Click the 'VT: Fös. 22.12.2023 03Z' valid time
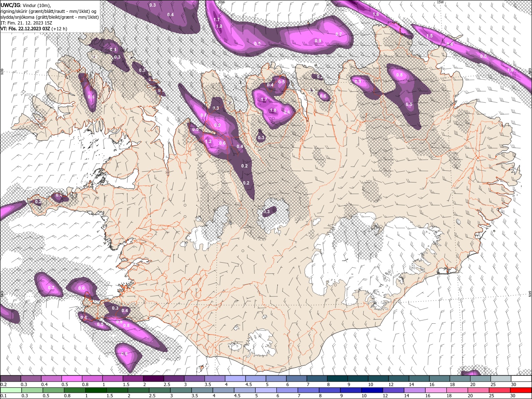Screen dimensions: 532x399 (x=25, y=29)
